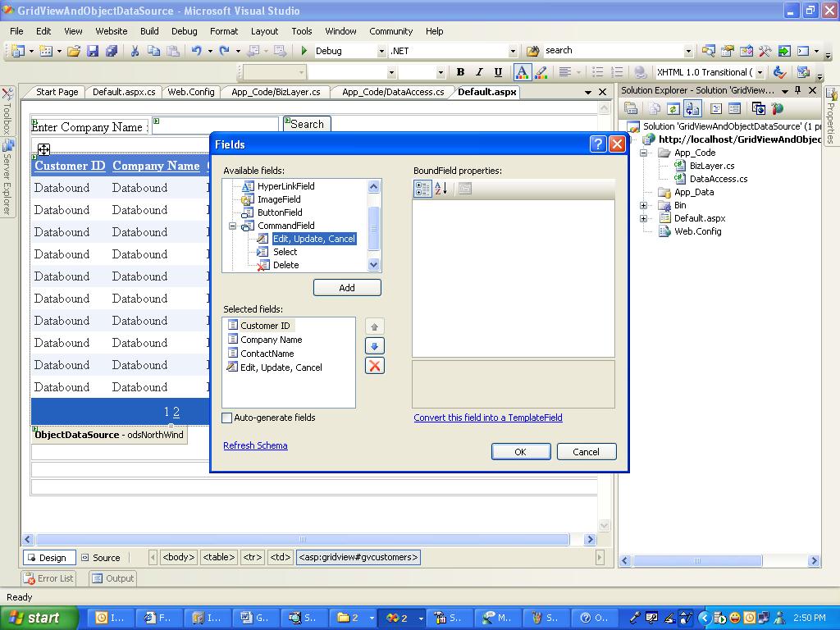
Task: Open the Community menu
Action: tap(390, 31)
